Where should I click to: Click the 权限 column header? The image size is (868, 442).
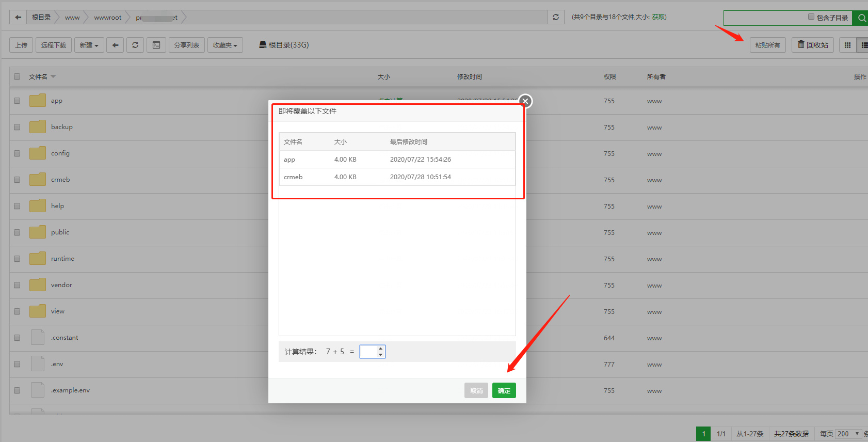pyautogui.click(x=610, y=76)
